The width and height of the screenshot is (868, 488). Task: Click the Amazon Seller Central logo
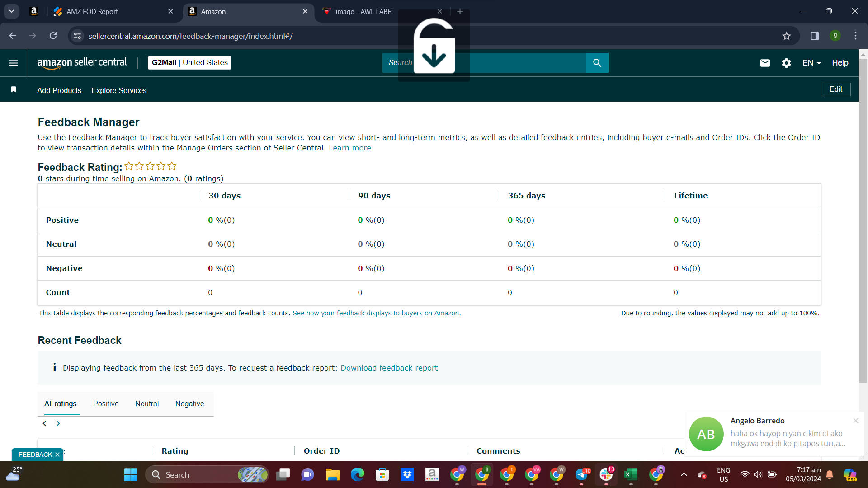[82, 63]
